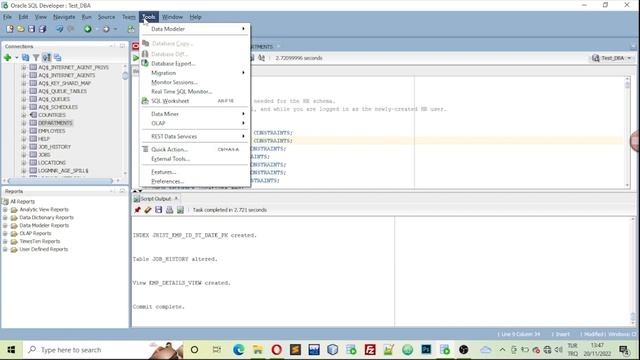Open REST Data Services submenu
Image resolution: width=640 pixels, height=360 pixels.
(x=195, y=136)
